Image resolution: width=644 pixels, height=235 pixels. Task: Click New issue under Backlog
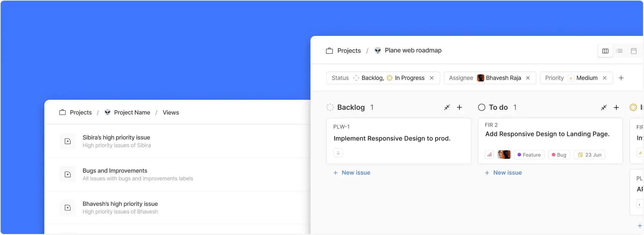click(352, 173)
